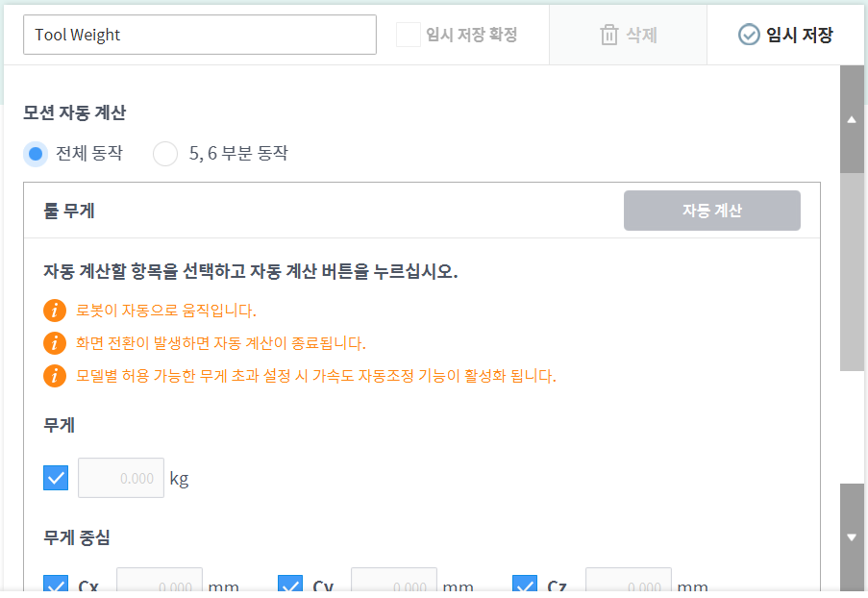
Task: Click the 임시 저장 button
Action: [798, 36]
